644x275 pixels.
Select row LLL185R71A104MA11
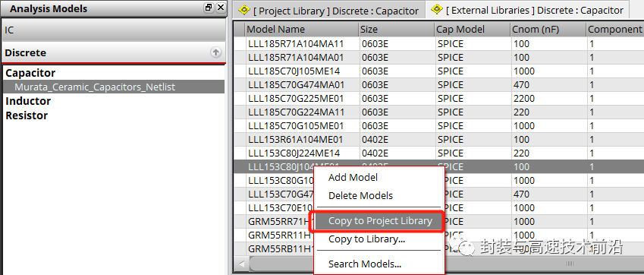click(296, 44)
